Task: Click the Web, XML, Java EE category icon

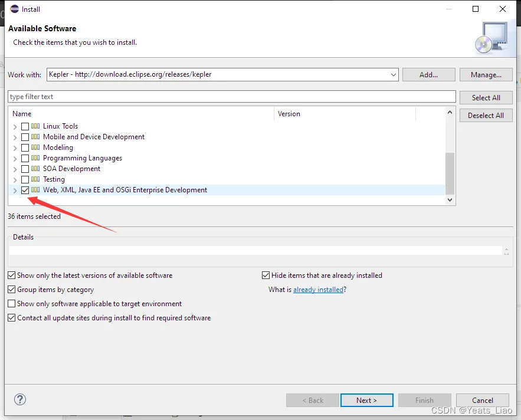Action: (35, 190)
